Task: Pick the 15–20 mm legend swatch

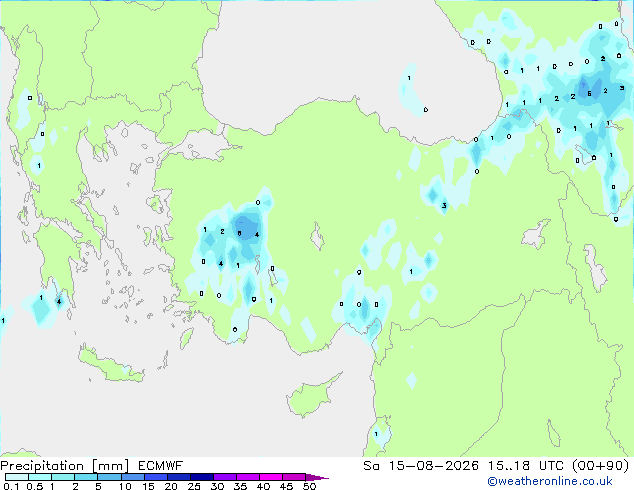Action: pyautogui.click(x=155, y=477)
